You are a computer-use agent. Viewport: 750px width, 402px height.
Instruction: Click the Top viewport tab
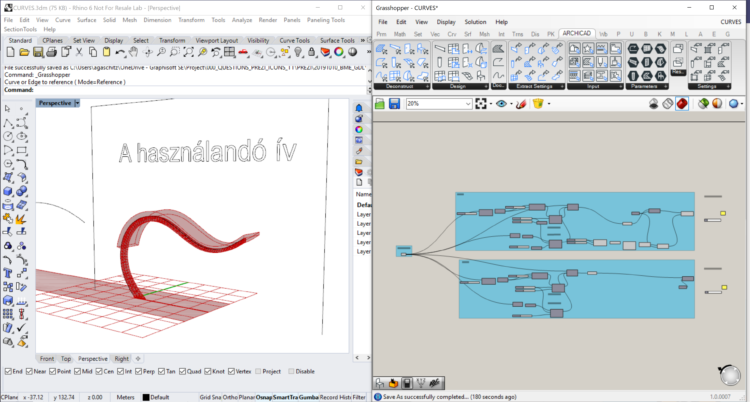coord(66,358)
